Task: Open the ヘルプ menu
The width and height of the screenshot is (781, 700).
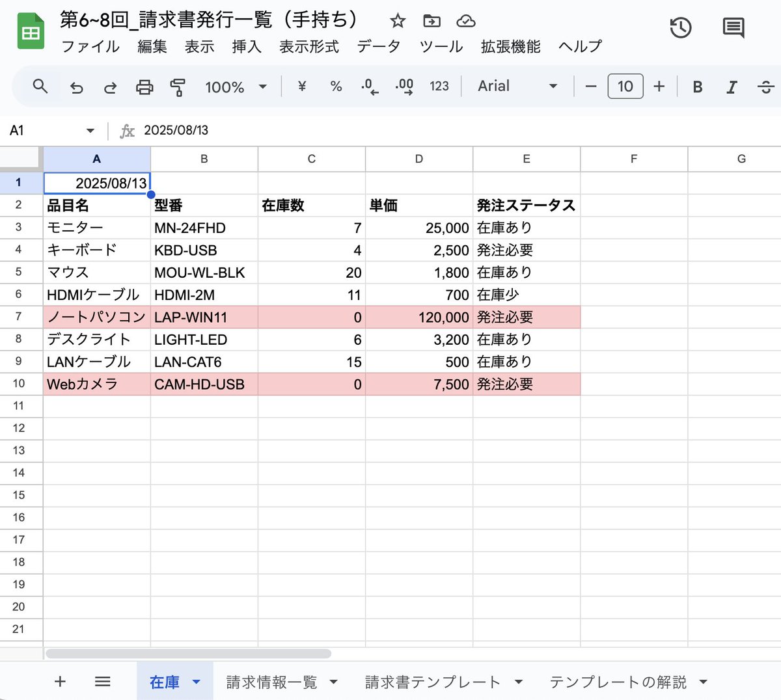Action: click(x=581, y=47)
